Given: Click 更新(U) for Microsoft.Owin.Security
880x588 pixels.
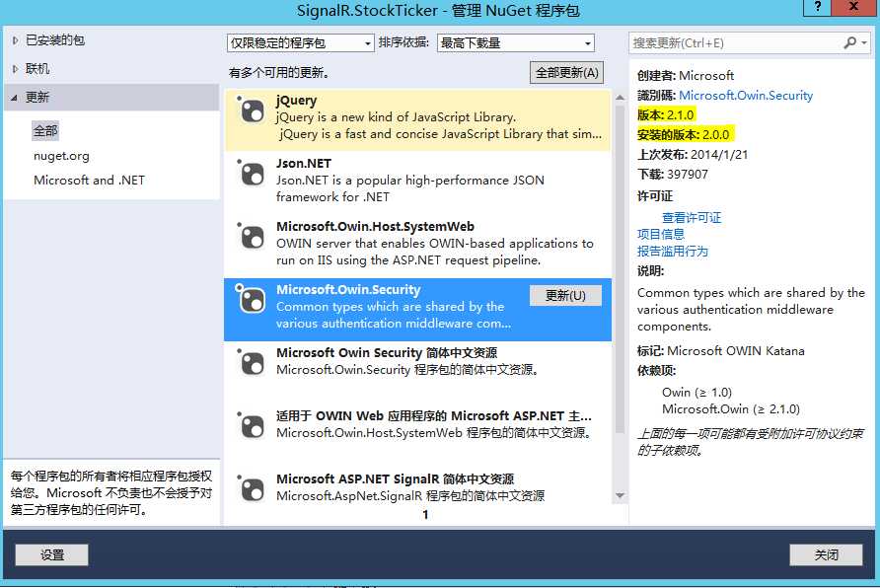Looking at the screenshot, I should click(565, 296).
